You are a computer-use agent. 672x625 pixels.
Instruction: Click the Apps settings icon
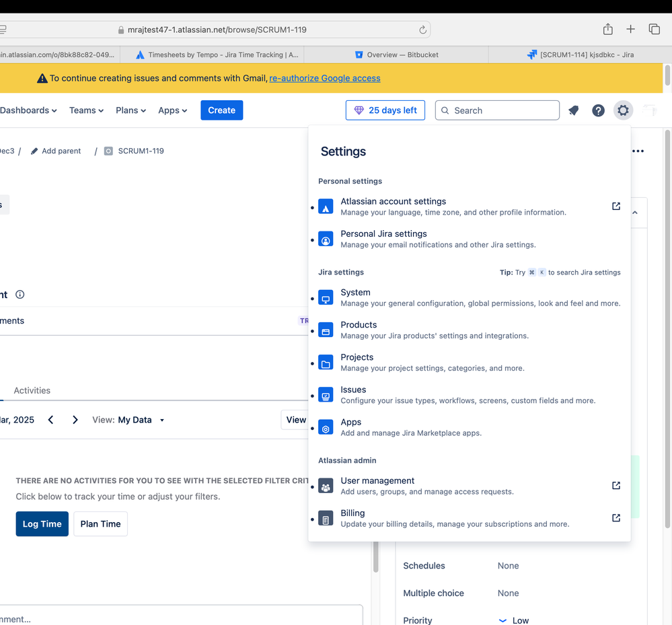click(326, 427)
